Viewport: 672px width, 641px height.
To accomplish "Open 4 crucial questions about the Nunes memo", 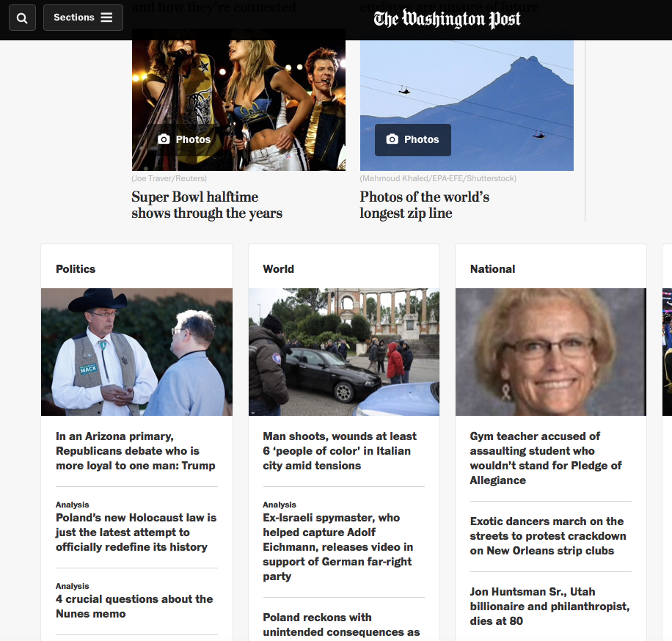I will coord(134,607).
